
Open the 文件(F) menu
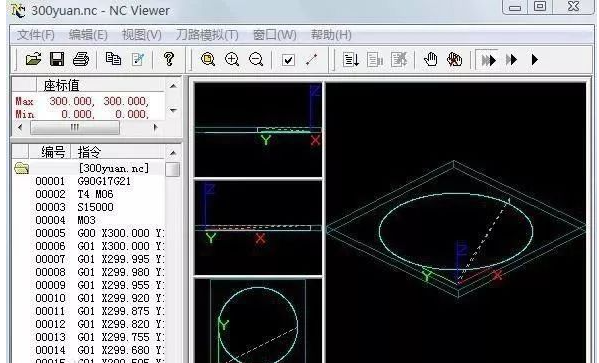(36, 35)
